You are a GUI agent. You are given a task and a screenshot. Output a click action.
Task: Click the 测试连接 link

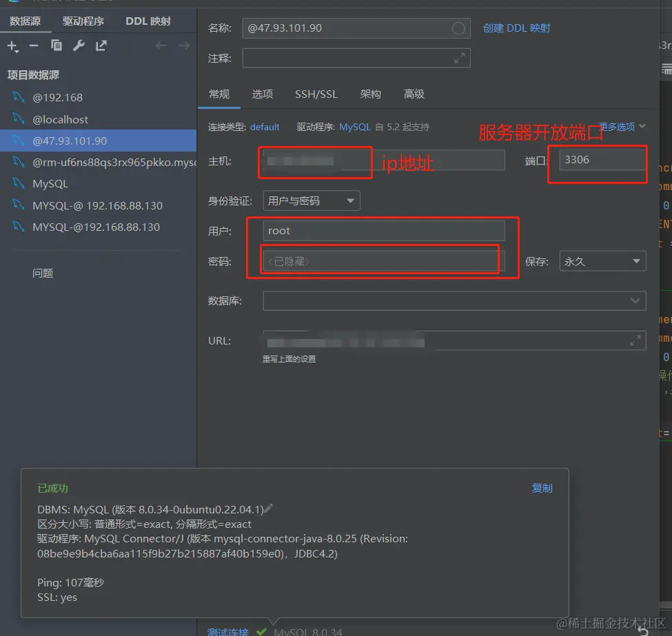pyautogui.click(x=227, y=632)
